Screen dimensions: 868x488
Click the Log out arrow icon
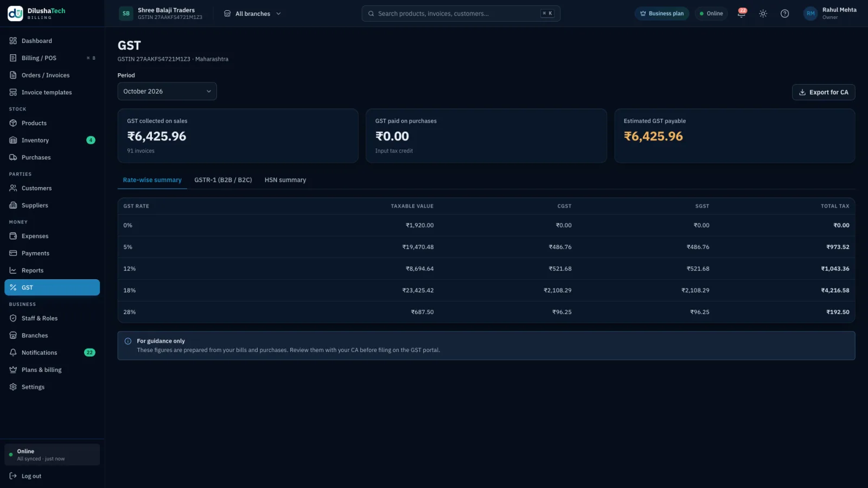pos(13,476)
